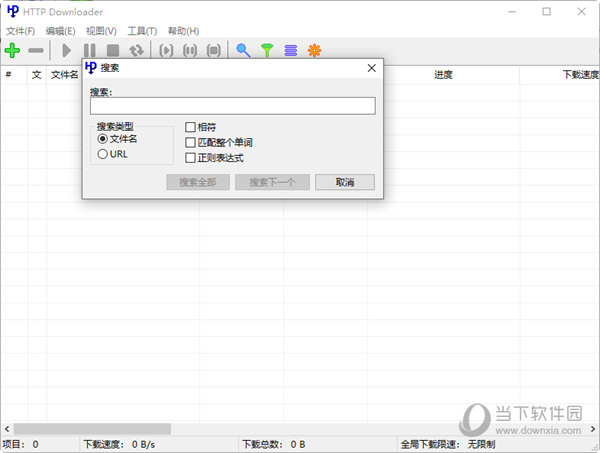Click the 文 column header

(x=37, y=75)
